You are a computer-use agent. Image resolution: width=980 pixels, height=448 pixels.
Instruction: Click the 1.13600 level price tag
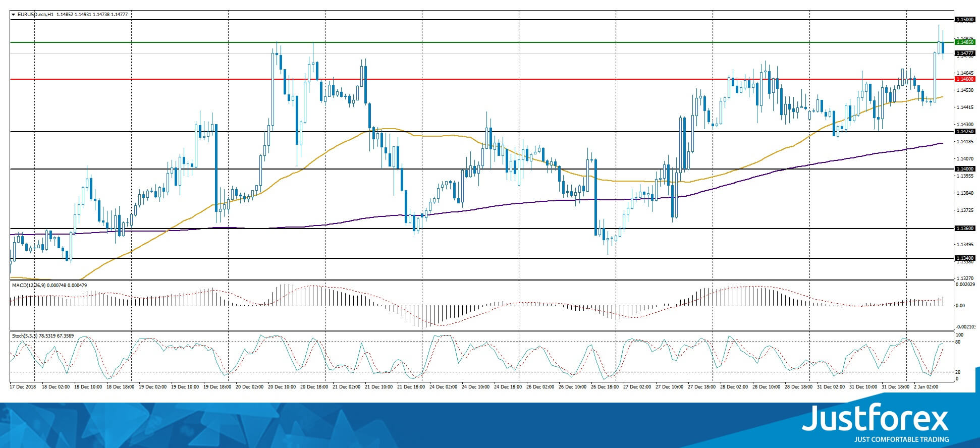(965, 229)
